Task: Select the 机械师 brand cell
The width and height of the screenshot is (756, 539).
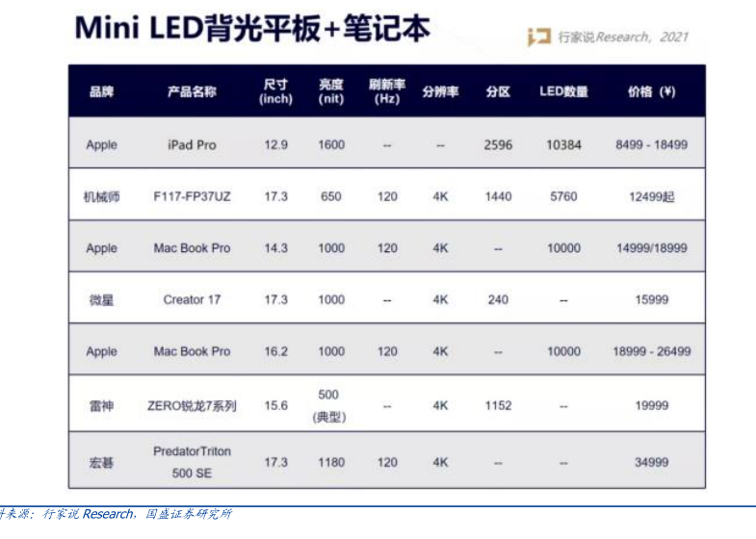Action: click(101, 196)
